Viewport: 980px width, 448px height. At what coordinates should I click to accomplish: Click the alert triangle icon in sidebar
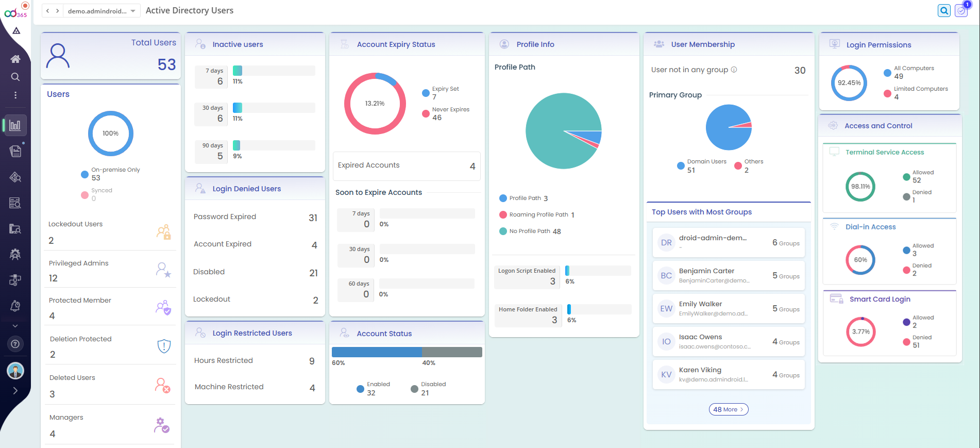tap(16, 31)
